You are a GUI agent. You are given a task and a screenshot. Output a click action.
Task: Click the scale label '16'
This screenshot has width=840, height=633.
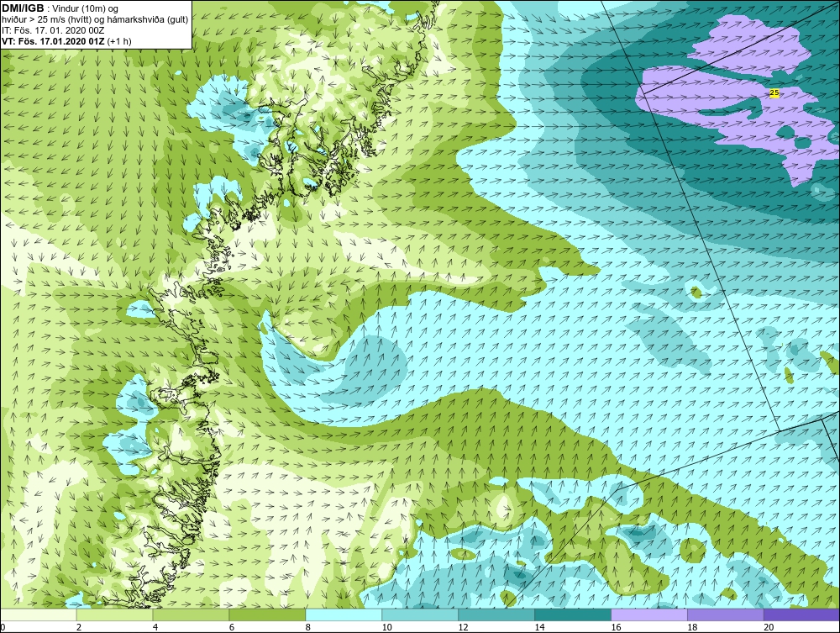616,627
